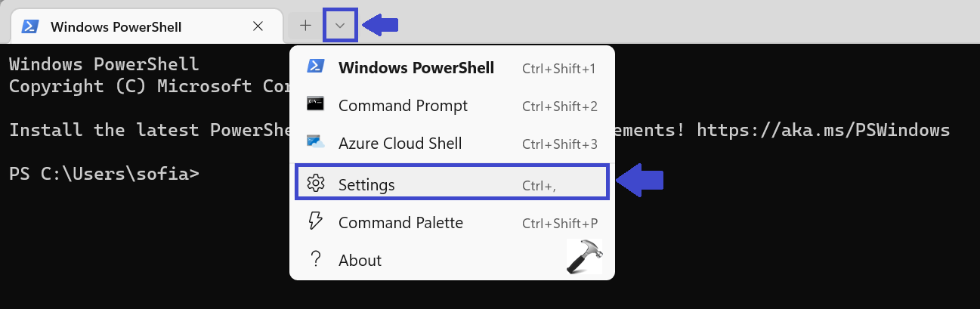Collapse the new-tab dropdown chevron
Image resolution: width=980 pixels, height=309 pixels.
click(340, 26)
